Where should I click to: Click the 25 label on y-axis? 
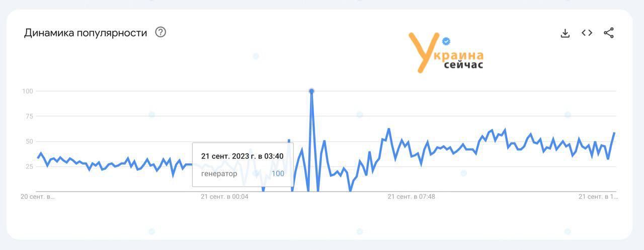pos(29,166)
